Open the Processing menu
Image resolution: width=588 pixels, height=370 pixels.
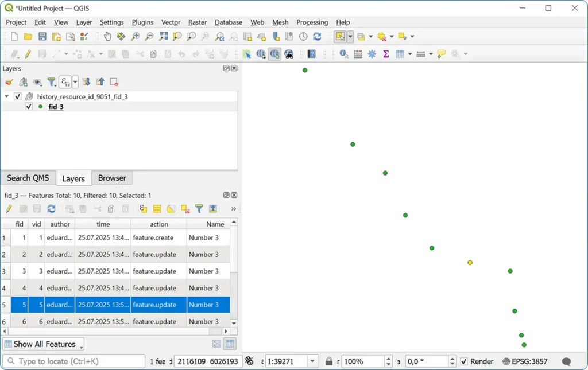(x=312, y=22)
